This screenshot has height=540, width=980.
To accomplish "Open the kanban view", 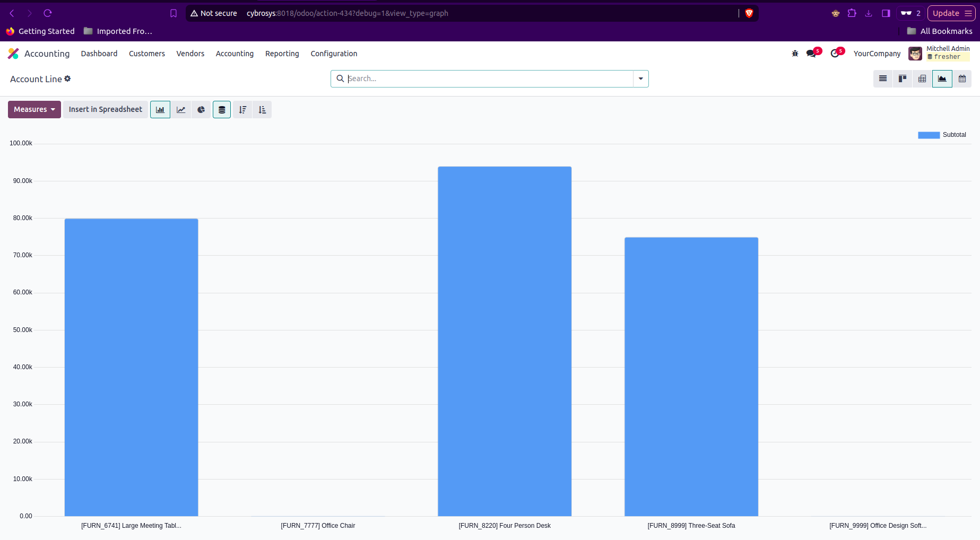I will (x=903, y=79).
